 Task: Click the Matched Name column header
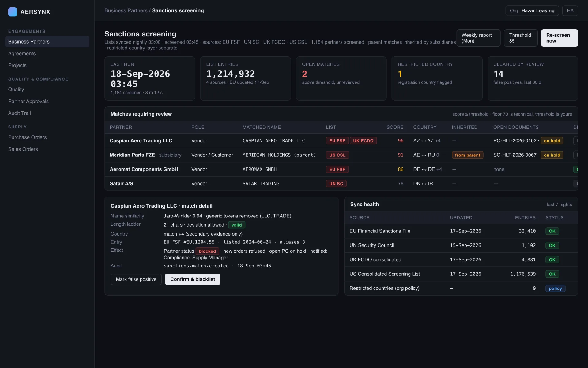262,127
